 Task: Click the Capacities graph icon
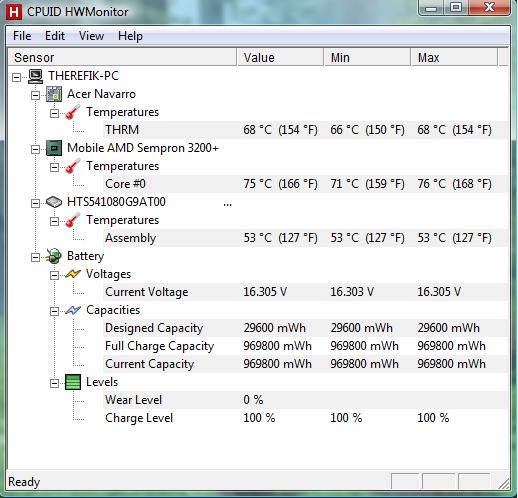73,310
